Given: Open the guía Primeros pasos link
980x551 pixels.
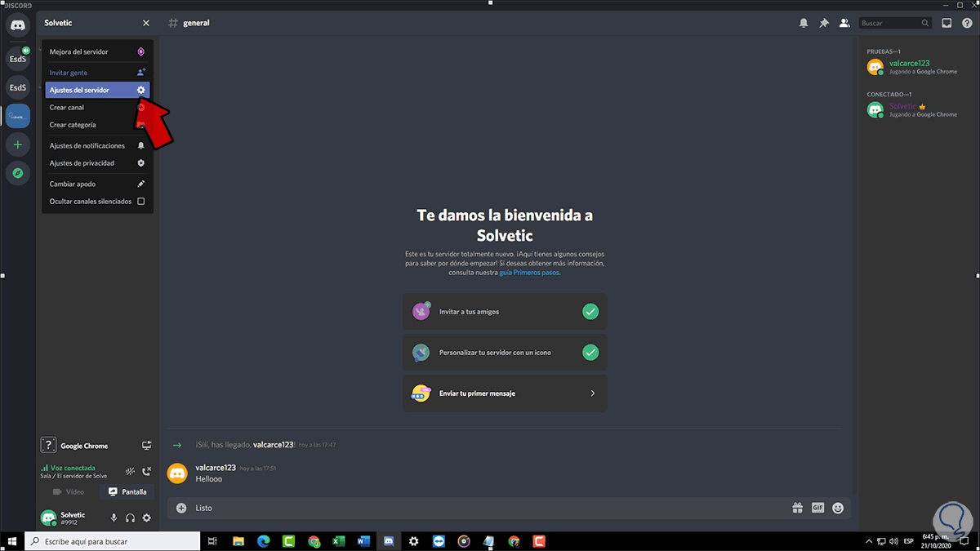Looking at the screenshot, I should 530,273.
